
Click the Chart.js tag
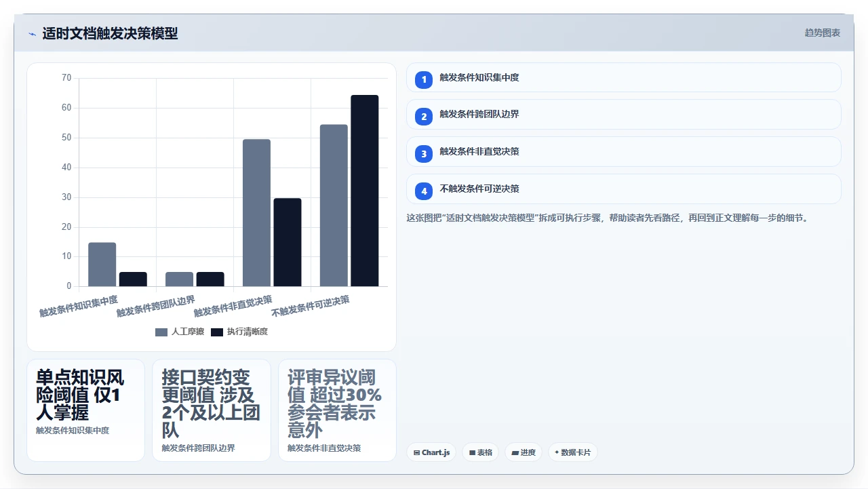(x=431, y=452)
